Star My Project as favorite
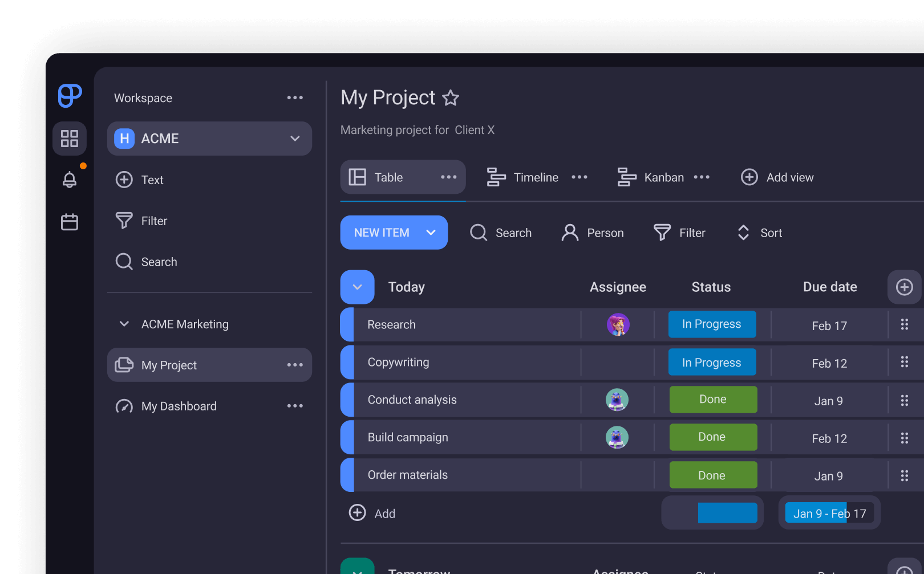 click(x=451, y=98)
